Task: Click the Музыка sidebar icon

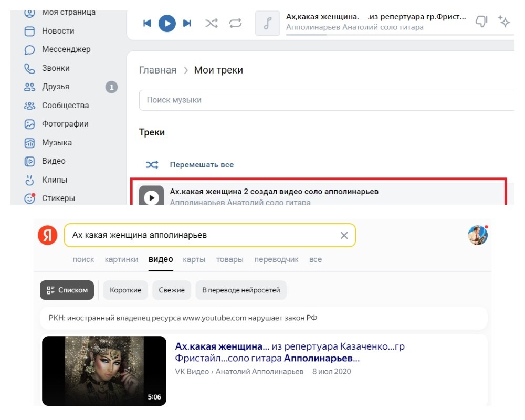Action: click(29, 143)
